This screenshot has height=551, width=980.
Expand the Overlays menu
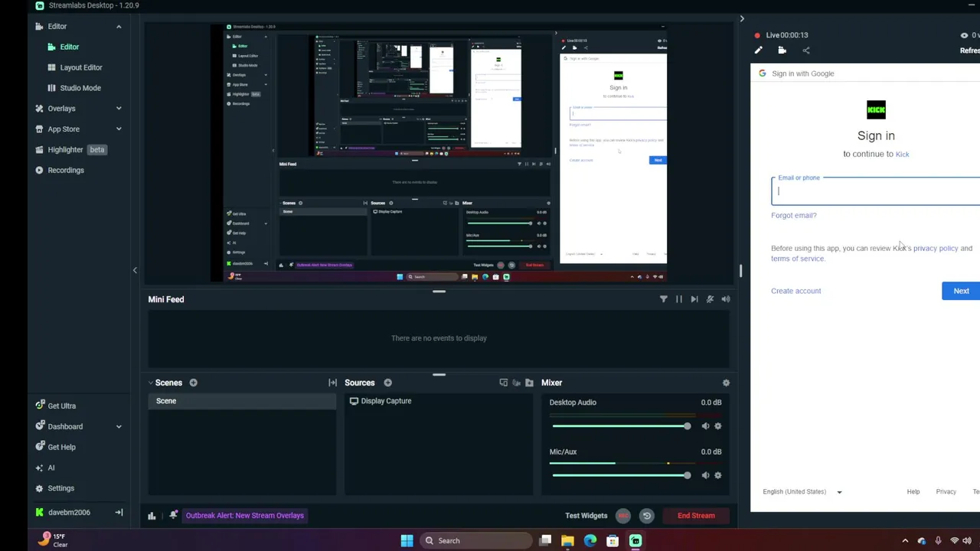119,109
